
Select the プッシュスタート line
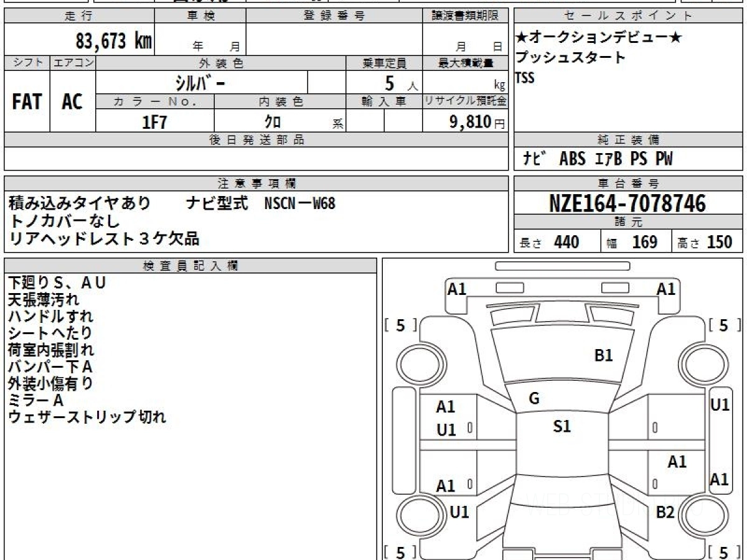[x=570, y=58]
